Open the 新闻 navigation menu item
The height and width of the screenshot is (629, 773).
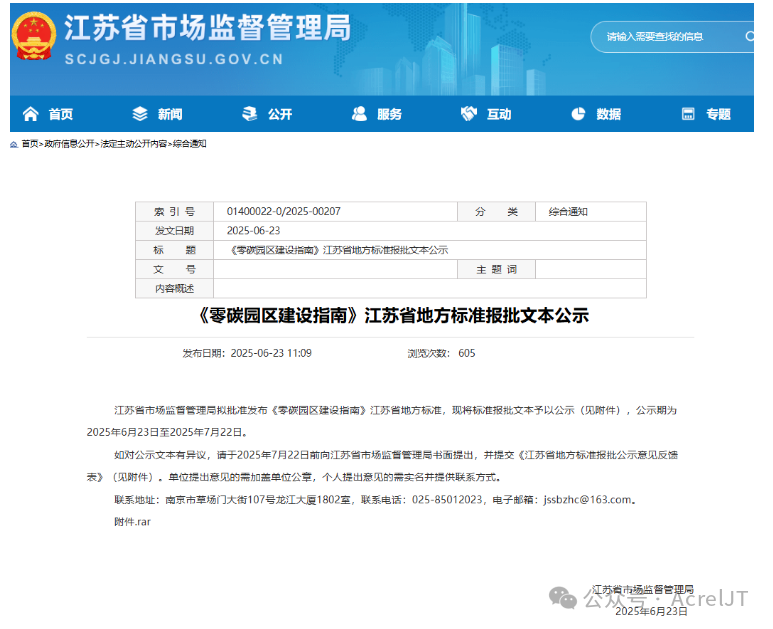170,114
